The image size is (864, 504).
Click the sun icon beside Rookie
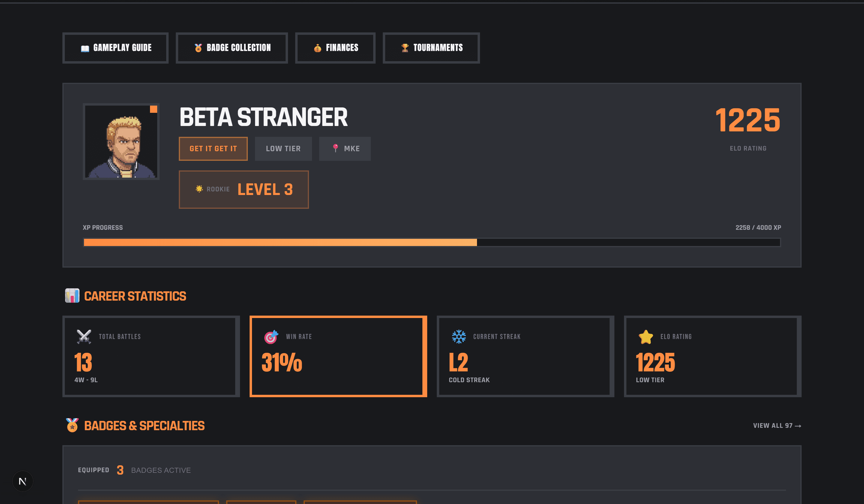click(x=199, y=189)
